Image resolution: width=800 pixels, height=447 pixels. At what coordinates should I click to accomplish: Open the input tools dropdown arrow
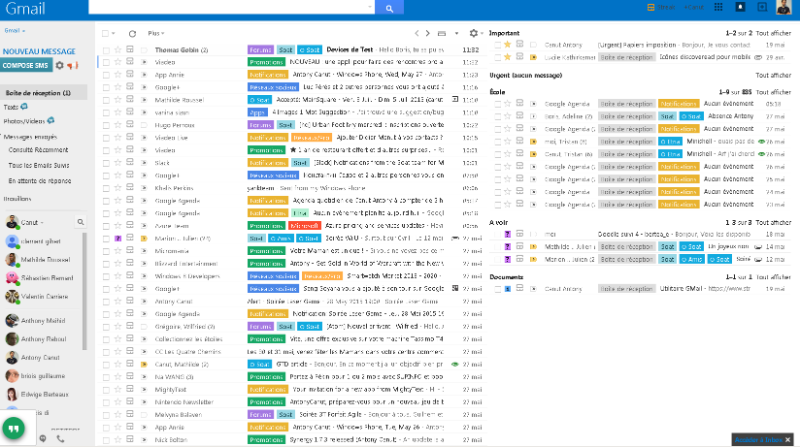point(457,34)
